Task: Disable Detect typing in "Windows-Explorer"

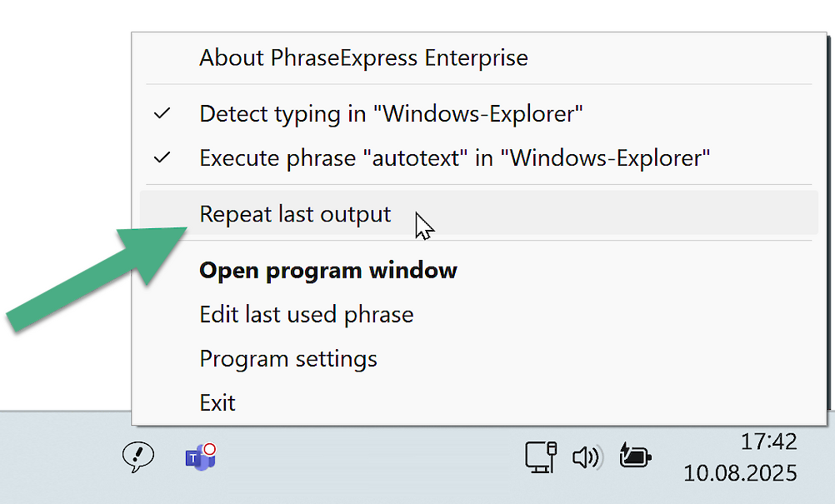Action: coord(390,113)
